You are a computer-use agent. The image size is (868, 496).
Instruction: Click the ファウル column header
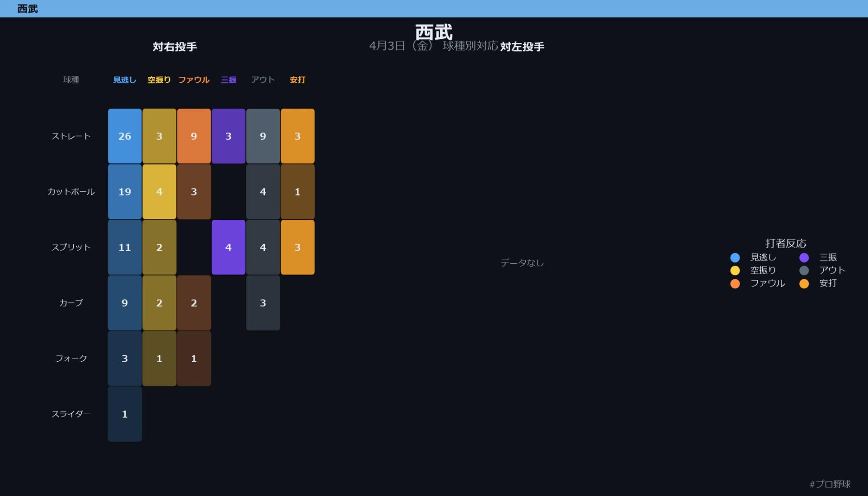194,80
